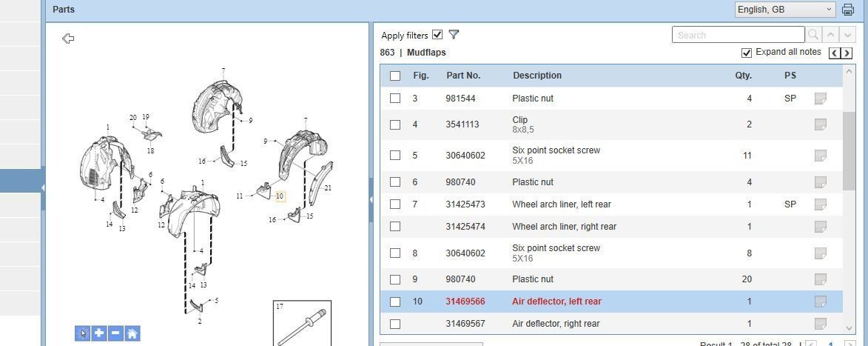Click the search magnifier icon
This screenshot has width=868, height=346.
pos(813,35)
